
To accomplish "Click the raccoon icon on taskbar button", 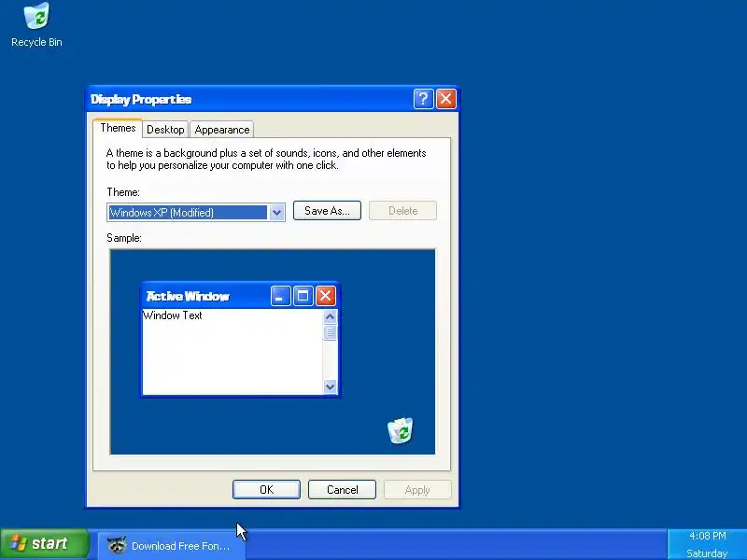I will click(x=116, y=545).
